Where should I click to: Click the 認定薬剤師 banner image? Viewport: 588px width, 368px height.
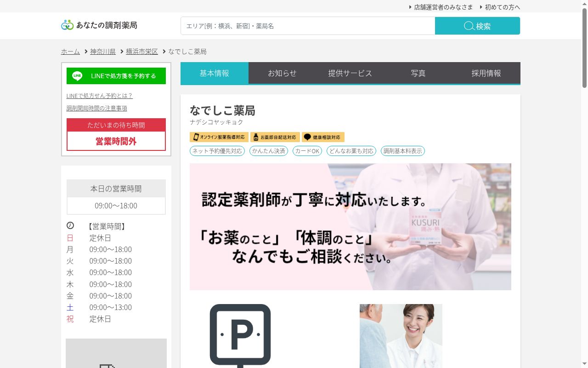tap(351, 227)
